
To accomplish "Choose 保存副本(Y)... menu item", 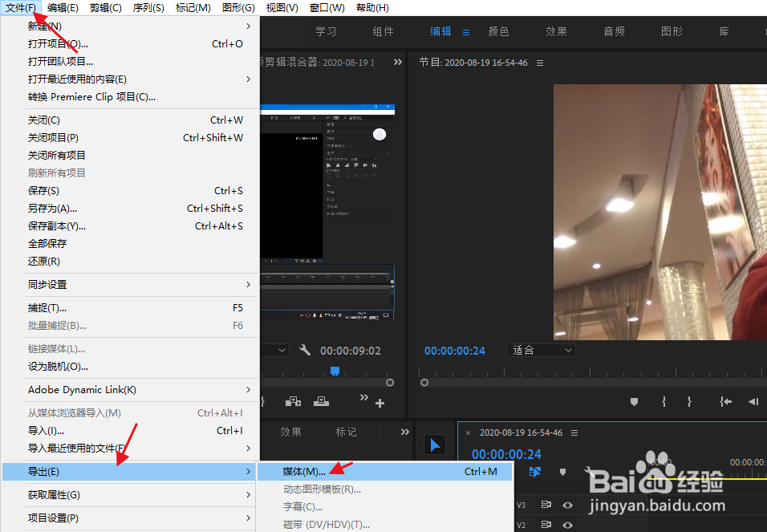I will pyautogui.click(x=130, y=226).
